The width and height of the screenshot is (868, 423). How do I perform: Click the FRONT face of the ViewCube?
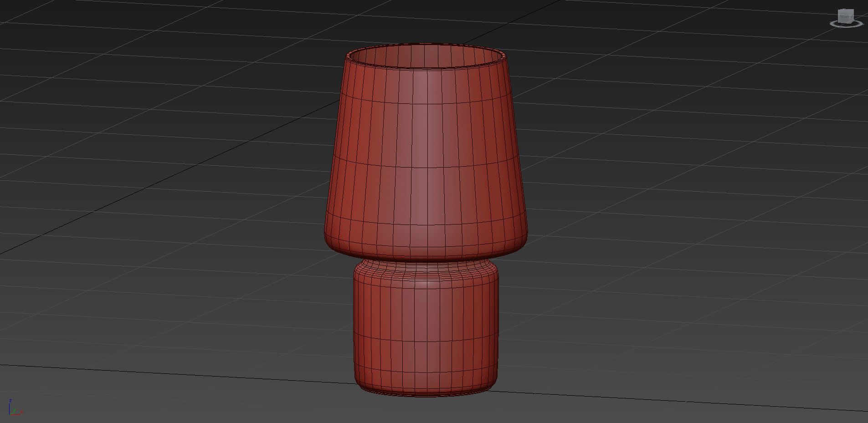click(844, 17)
